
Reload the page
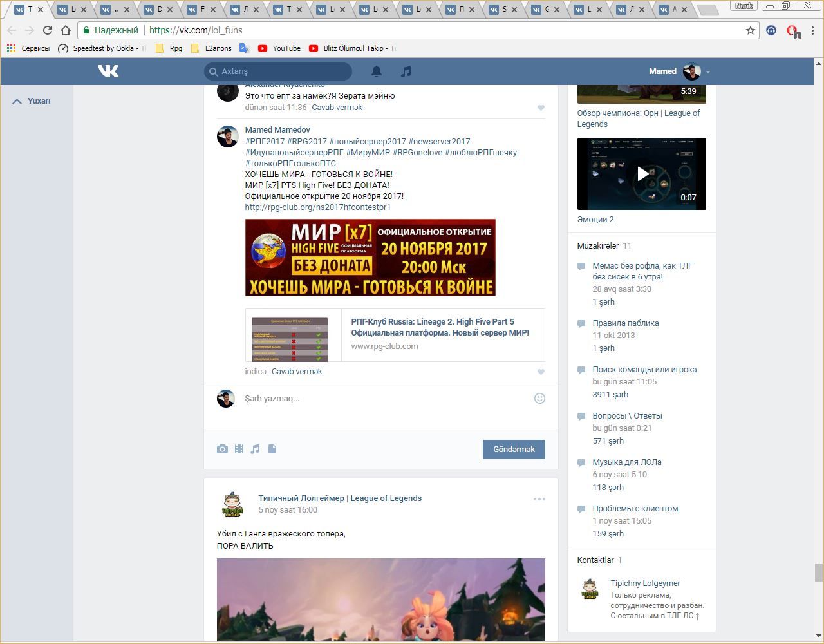pyautogui.click(x=47, y=30)
